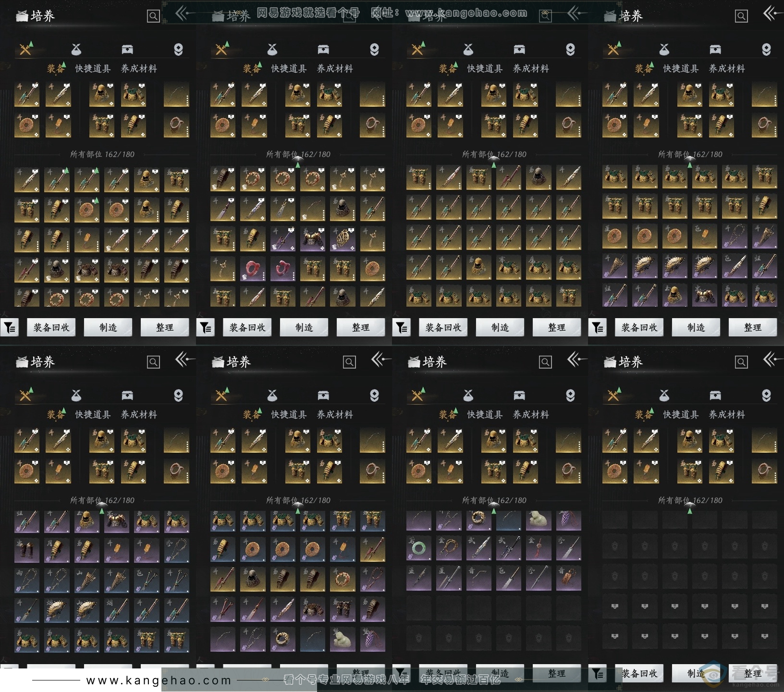Click back double-arrow in bottom row second panel
The height and width of the screenshot is (692, 784).
click(381, 359)
